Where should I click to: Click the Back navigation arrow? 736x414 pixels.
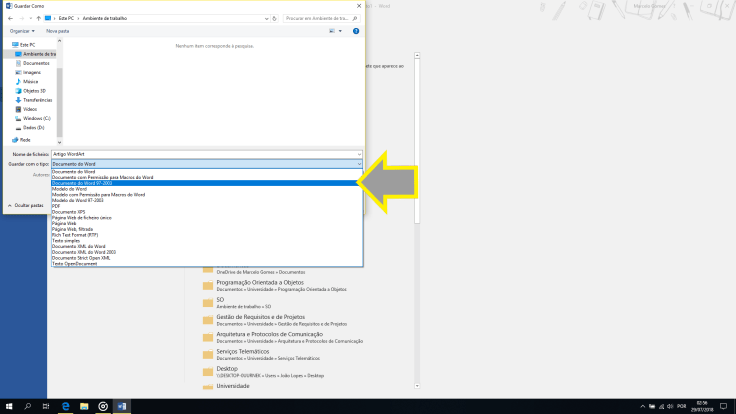pyautogui.click(x=10, y=18)
